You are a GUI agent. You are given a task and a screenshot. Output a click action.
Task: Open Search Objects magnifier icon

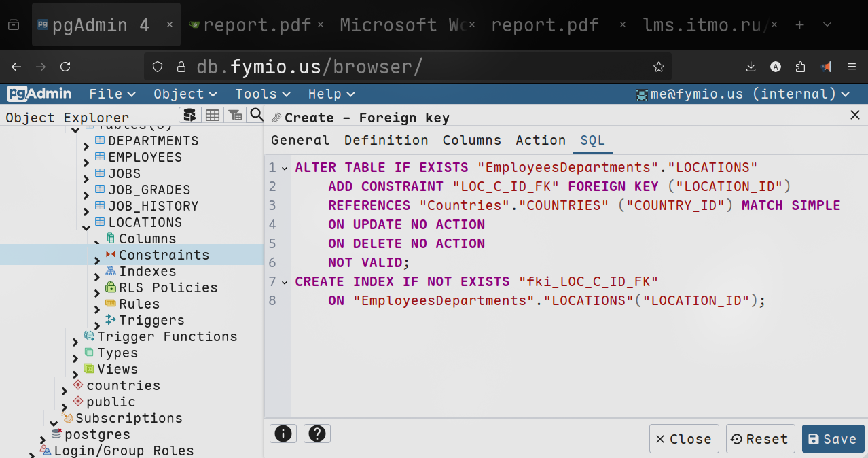tap(256, 115)
